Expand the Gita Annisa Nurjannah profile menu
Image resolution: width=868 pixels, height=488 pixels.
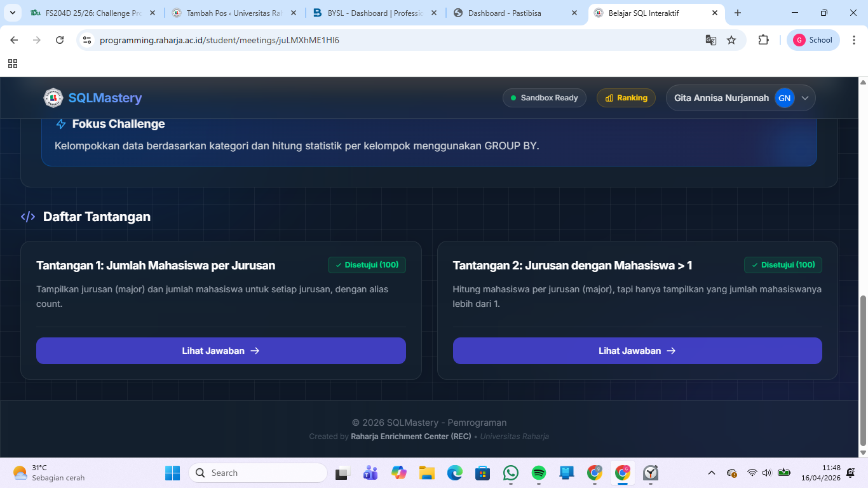coord(804,98)
